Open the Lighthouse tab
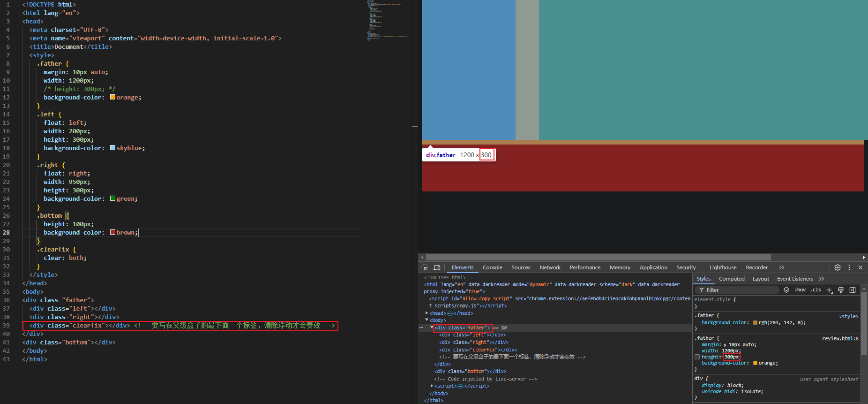 click(723, 267)
